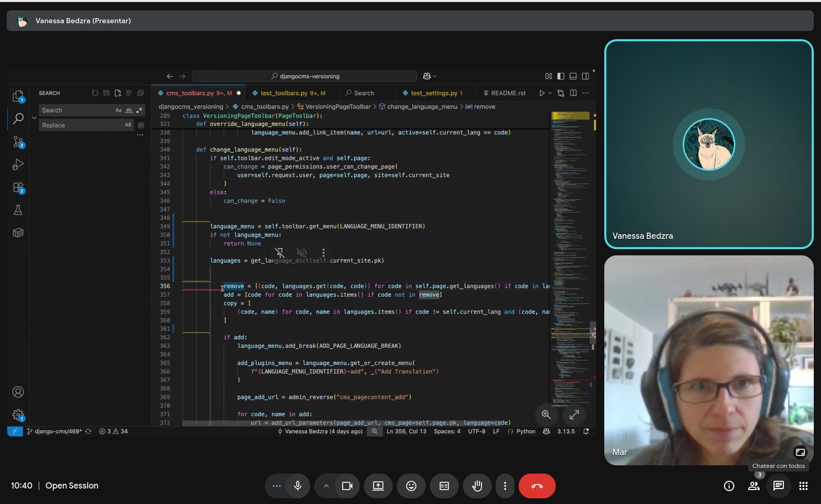821x504 pixels.
Task: Toggle Match Case in search
Action: pyautogui.click(x=119, y=110)
